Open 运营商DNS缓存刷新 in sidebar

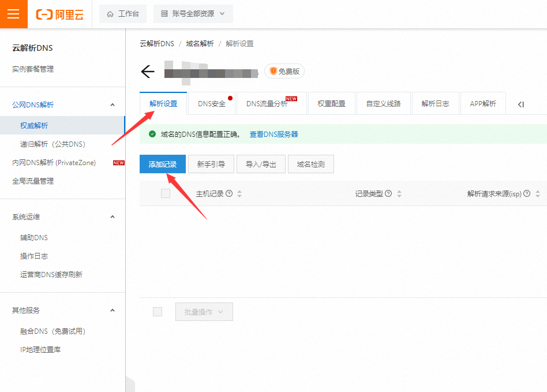point(51,275)
